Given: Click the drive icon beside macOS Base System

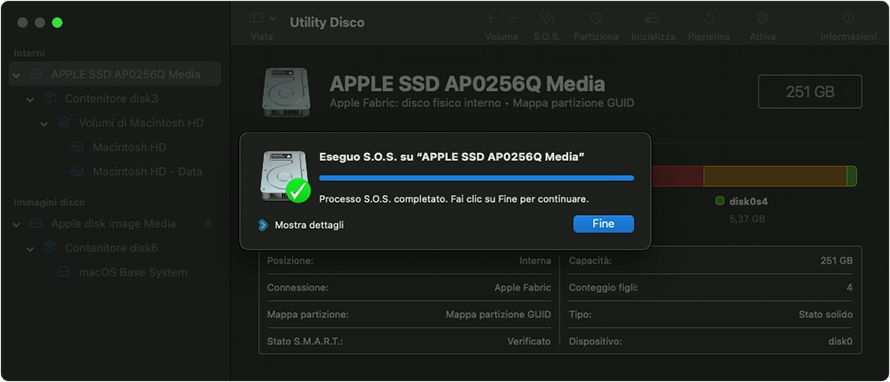Looking at the screenshot, I should pyautogui.click(x=64, y=272).
